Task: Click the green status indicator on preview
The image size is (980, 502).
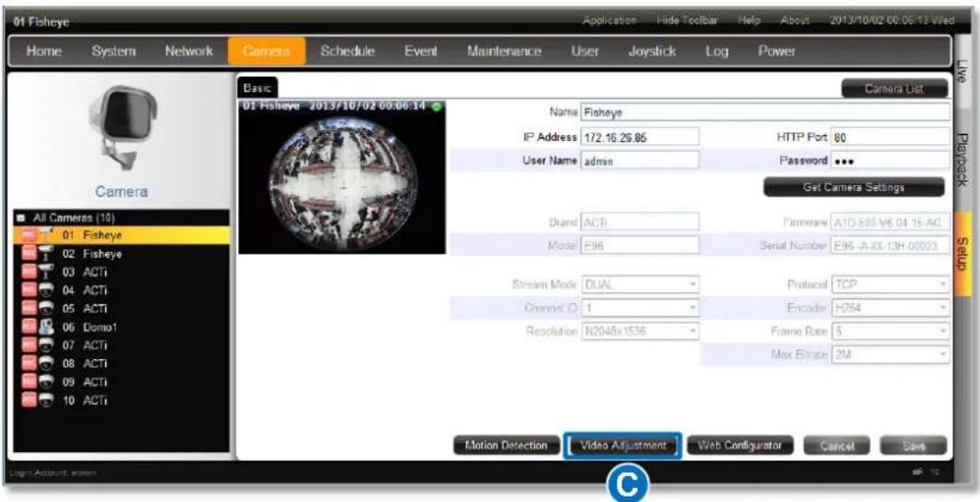Action: pyautogui.click(x=436, y=106)
